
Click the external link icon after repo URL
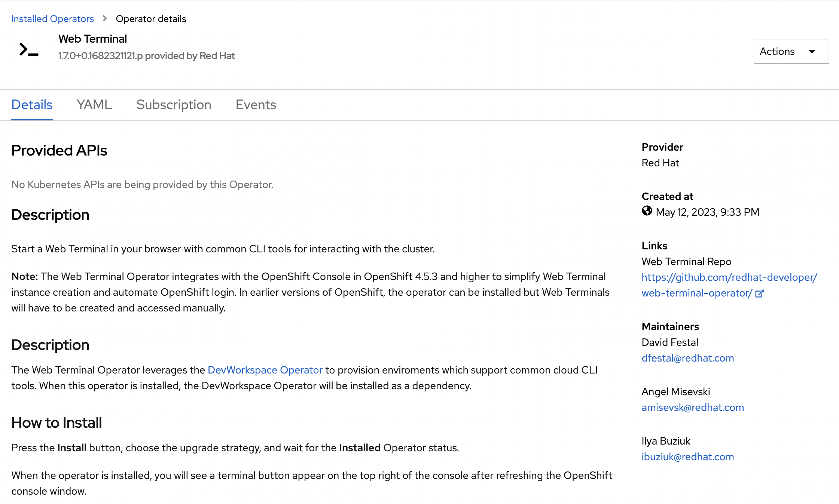pos(759,294)
